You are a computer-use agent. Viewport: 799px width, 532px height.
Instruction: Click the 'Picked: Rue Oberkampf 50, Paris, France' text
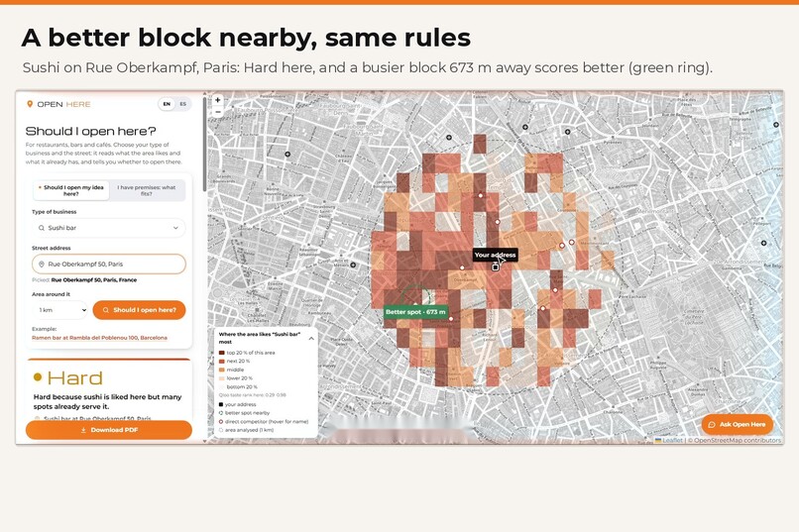coord(84,280)
